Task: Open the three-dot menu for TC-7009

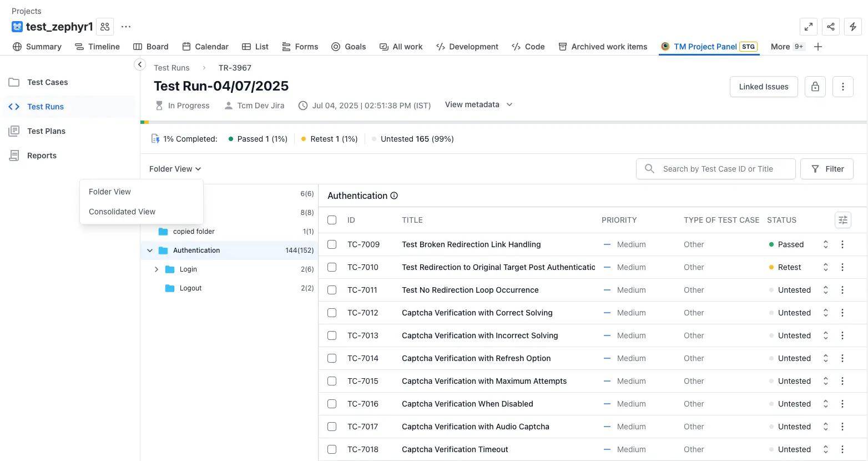Action: tap(842, 244)
